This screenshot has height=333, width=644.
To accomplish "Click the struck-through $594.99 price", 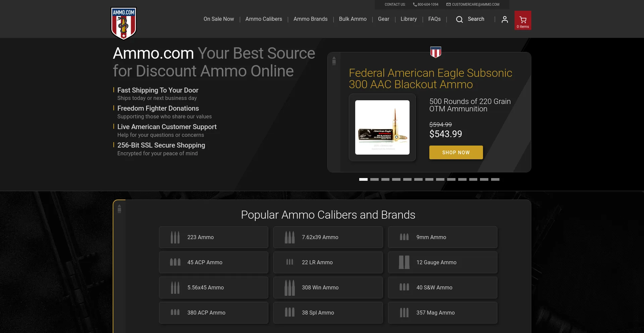I will 440,124.
